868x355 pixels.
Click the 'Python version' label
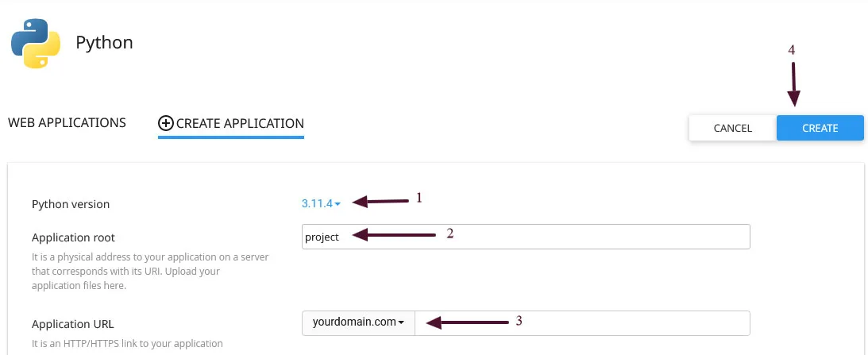pyautogui.click(x=71, y=204)
